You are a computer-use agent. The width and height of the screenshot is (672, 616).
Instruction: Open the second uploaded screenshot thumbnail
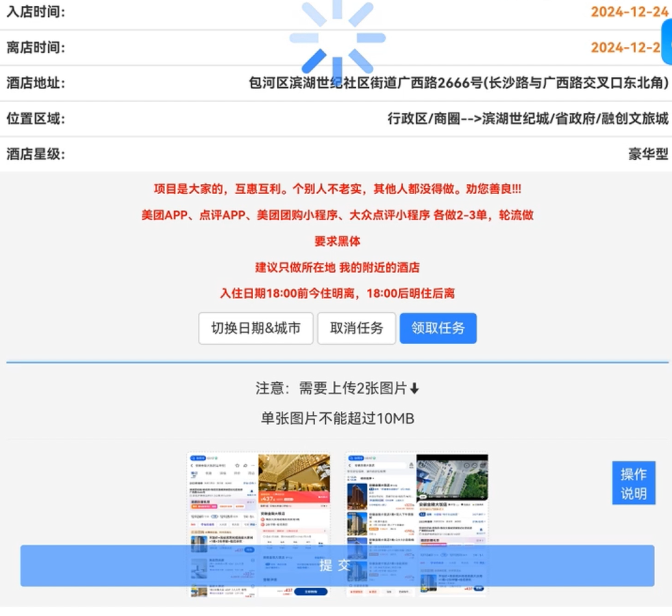(417, 524)
